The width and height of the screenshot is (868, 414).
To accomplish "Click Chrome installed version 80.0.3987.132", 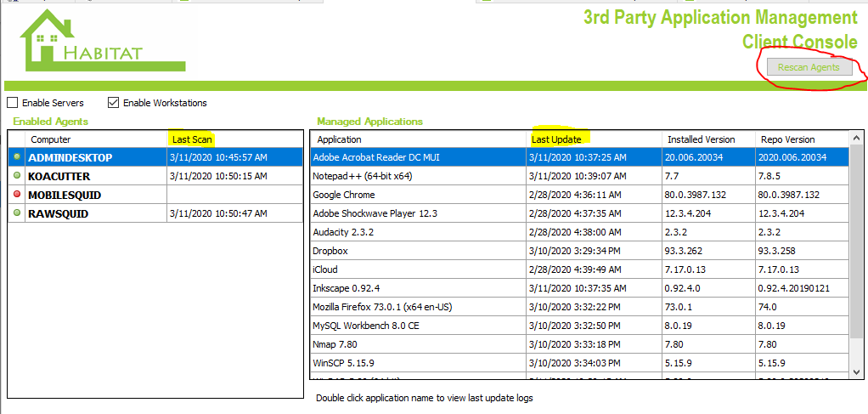I will pos(696,195).
